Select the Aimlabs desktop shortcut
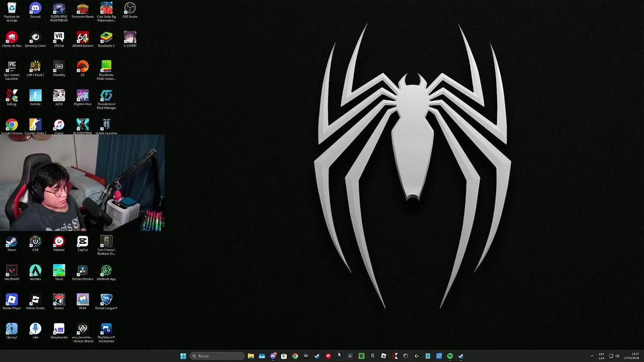The width and height of the screenshot is (644, 362). coord(35,273)
